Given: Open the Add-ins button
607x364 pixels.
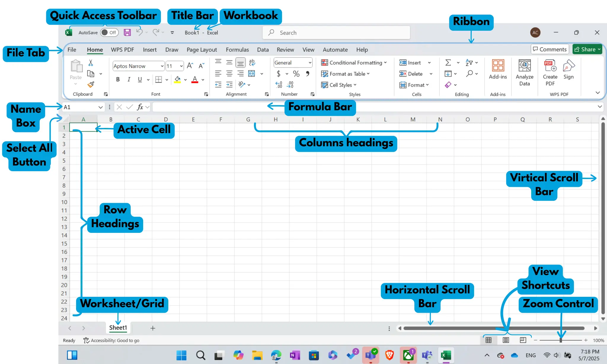Looking at the screenshot, I should click(x=498, y=70).
